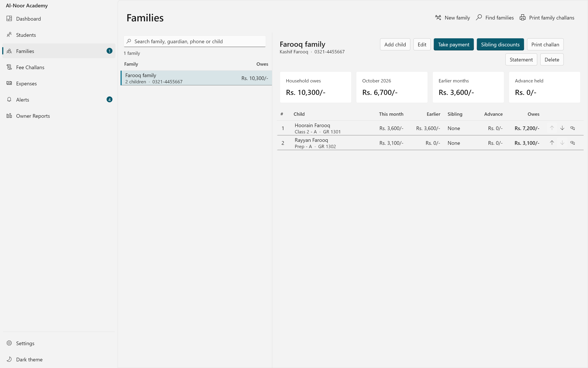Click 'Rs. 7,200/-' owes value
The image size is (588, 368).
(527, 128)
